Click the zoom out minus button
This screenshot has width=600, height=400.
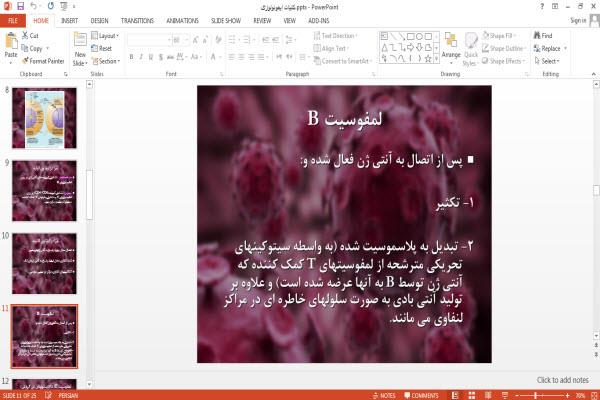(x=517, y=395)
